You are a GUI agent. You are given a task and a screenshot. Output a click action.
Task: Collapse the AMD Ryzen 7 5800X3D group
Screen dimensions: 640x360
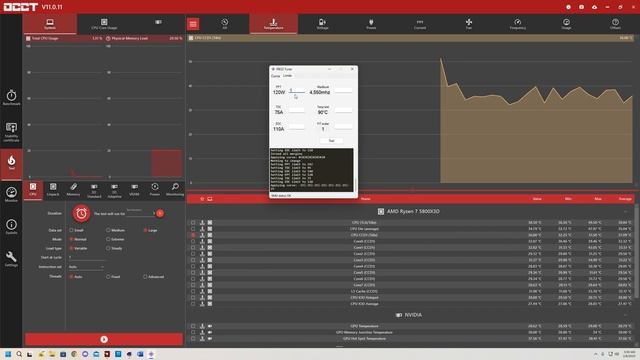[x=625, y=211]
